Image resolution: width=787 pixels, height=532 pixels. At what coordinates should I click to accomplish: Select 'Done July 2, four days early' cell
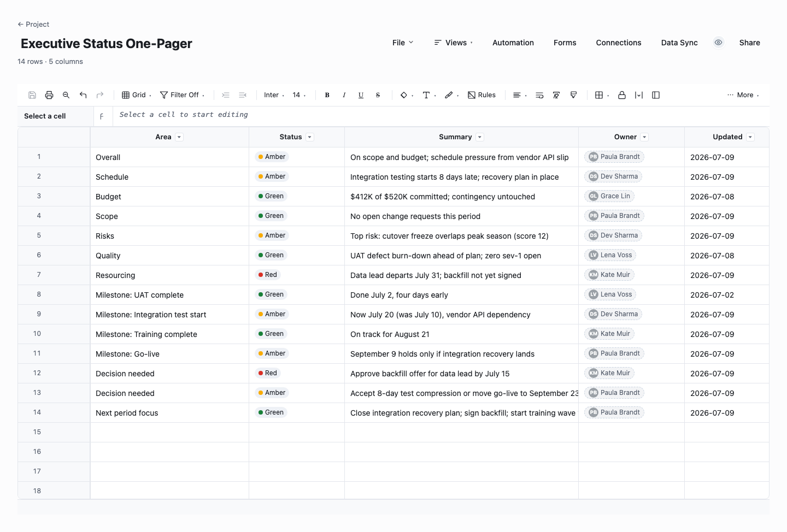pyautogui.click(x=461, y=295)
